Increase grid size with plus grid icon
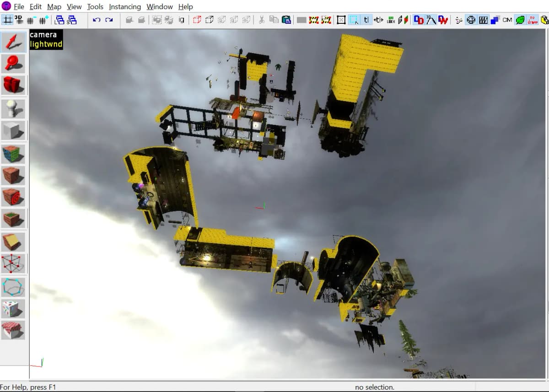This screenshot has height=392, width=549. click(43, 20)
